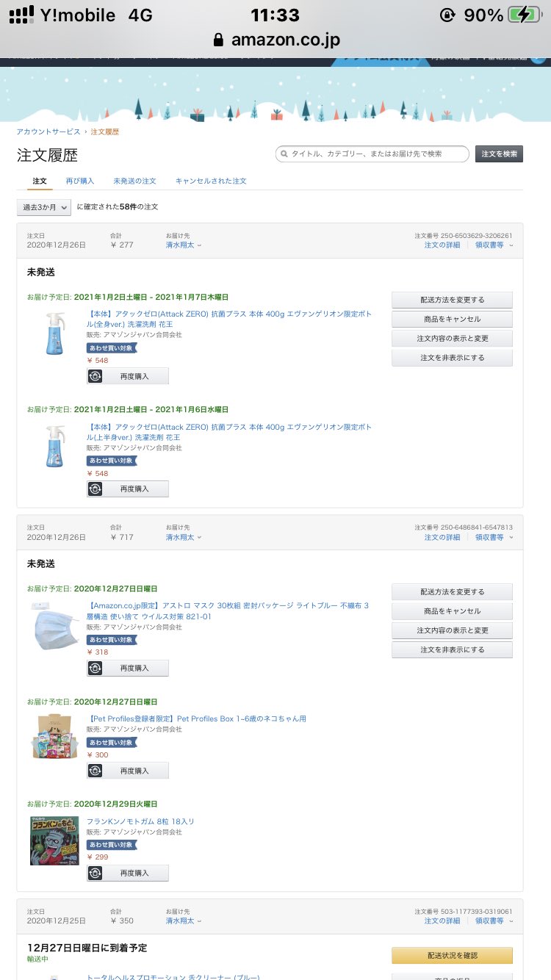Select the キャンセルされた注文 tab
The image size is (551, 980).
211,181
